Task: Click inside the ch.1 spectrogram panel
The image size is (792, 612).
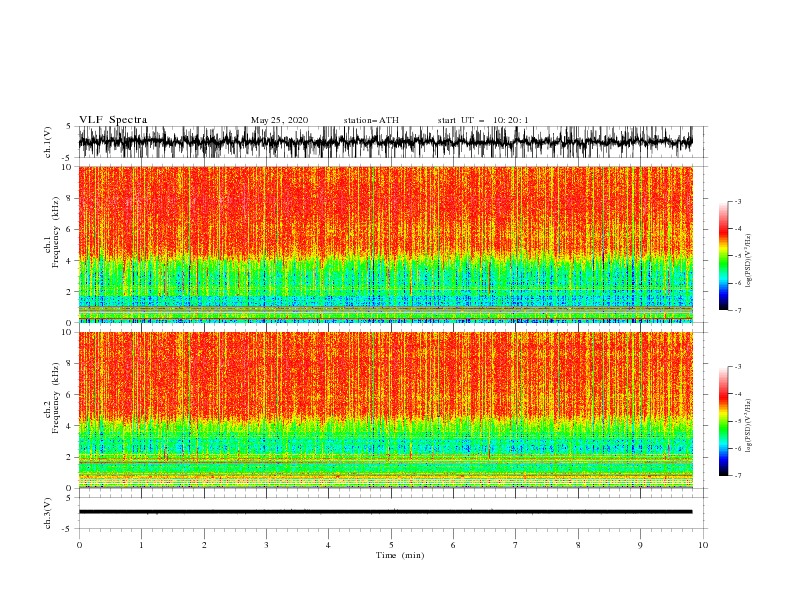Action: click(x=385, y=244)
